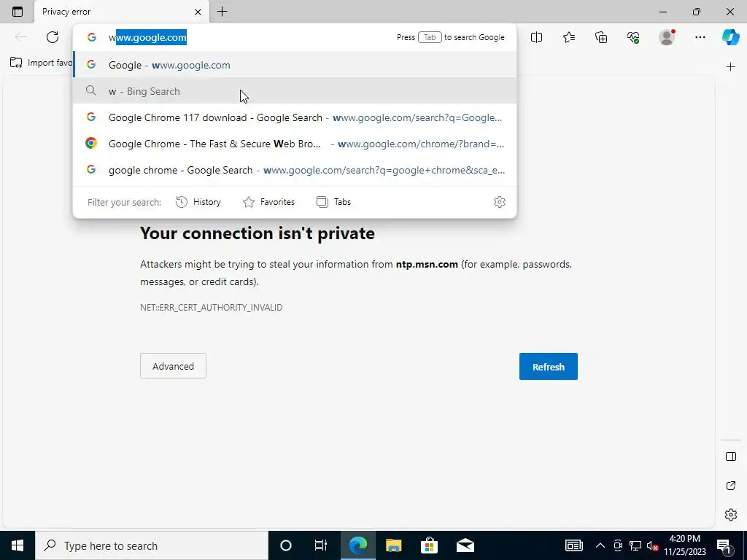
Task: Open sidebar settings gear icon
Action: coord(730,515)
